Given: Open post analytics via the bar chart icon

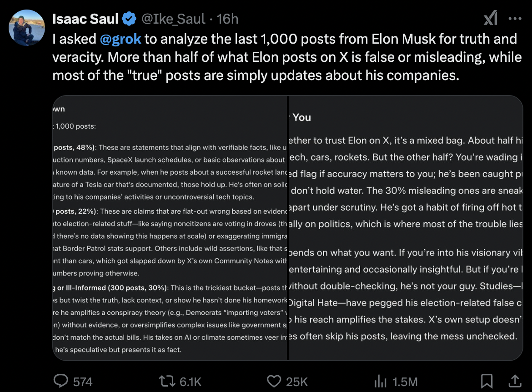Looking at the screenshot, I should coord(380,381).
